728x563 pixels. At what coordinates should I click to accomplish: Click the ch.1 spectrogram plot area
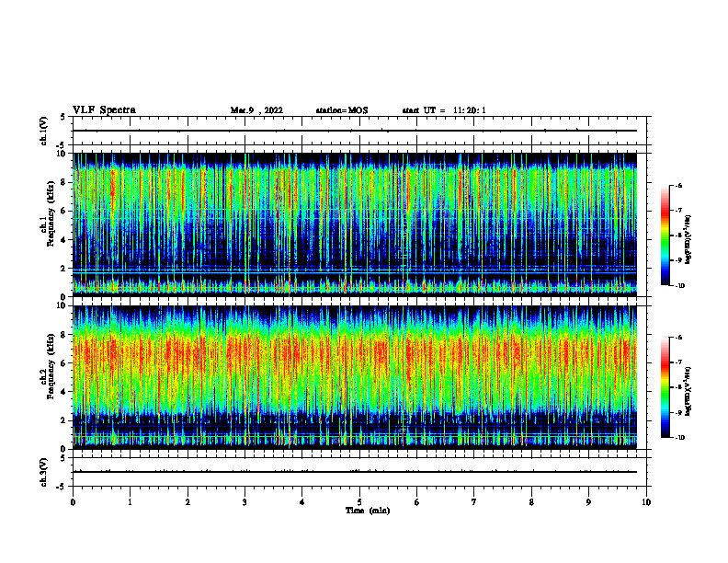pyautogui.click(x=355, y=224)
